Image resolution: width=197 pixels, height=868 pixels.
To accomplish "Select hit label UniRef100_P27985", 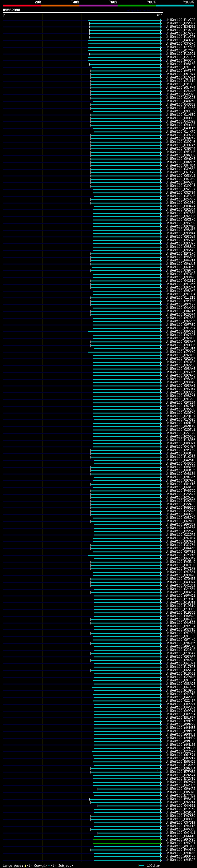I will tap(180, 57).
